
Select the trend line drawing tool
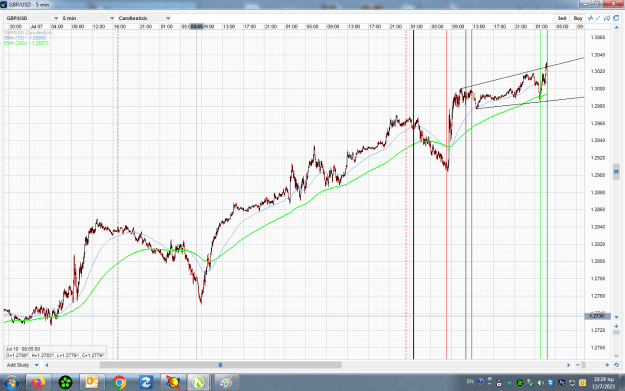[x=598, y=18]
